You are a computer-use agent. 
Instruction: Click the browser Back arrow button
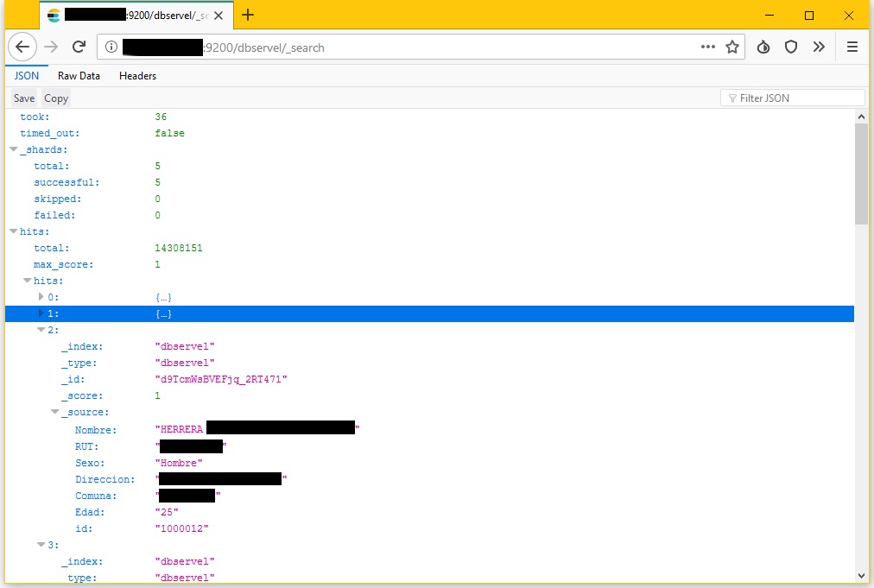(22, 47)
